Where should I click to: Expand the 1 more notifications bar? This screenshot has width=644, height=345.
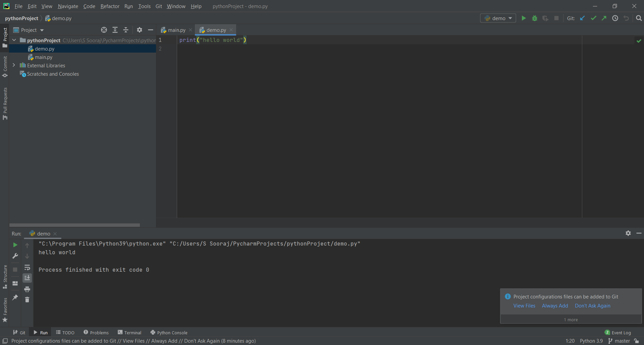(571, 320)
